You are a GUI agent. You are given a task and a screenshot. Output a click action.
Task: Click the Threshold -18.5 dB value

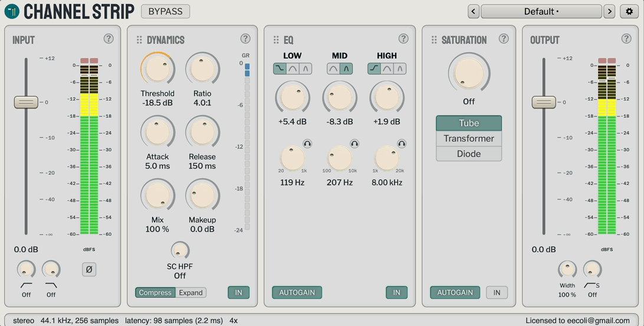tap(157, 103)
